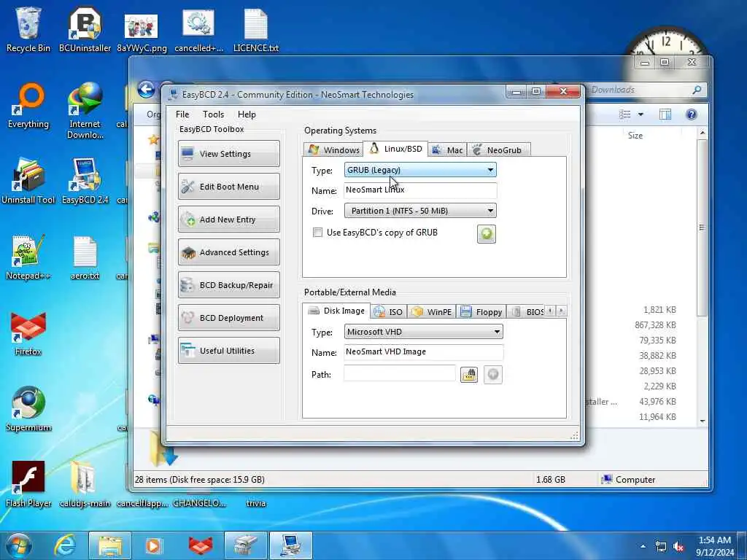
Task: Select Add New Entry toolbox button
Action: coord(228,219)
